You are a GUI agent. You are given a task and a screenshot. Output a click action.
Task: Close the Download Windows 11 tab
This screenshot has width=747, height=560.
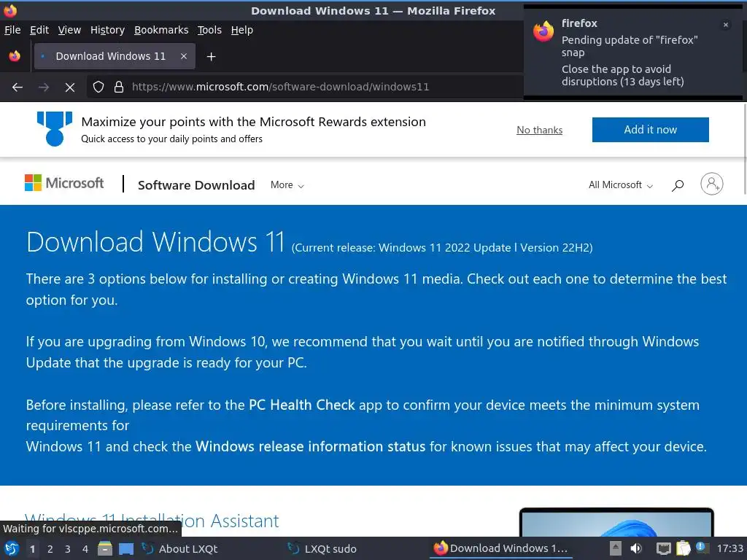pyautogui.click(x=183, y=56)
